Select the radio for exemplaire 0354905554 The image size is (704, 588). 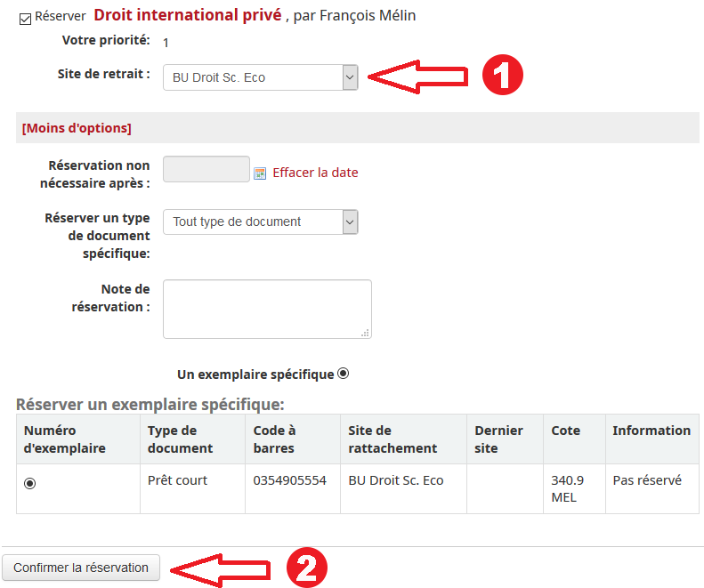[30, 483]
